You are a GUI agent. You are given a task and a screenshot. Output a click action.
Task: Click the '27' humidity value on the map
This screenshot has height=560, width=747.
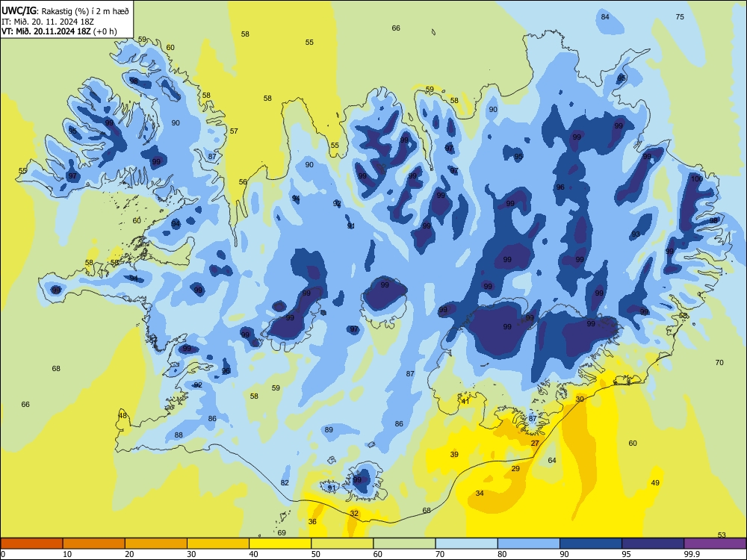click(x=535, y=443)
